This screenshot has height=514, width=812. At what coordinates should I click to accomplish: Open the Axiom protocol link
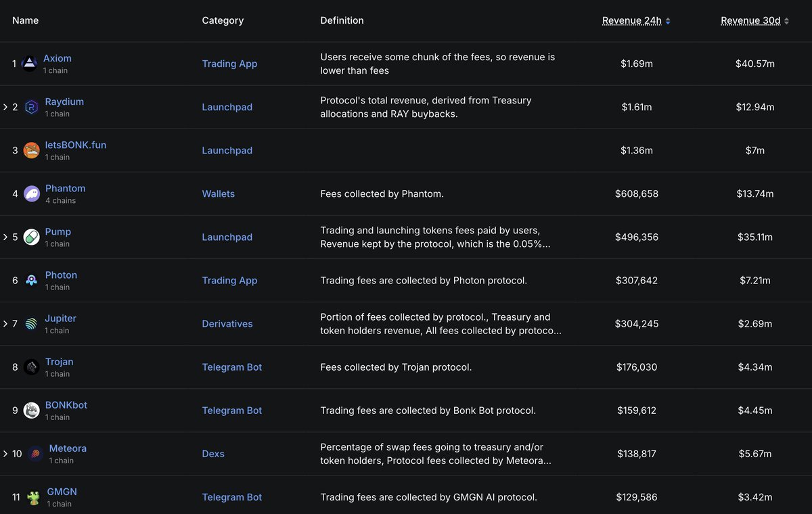click(58, 58)
